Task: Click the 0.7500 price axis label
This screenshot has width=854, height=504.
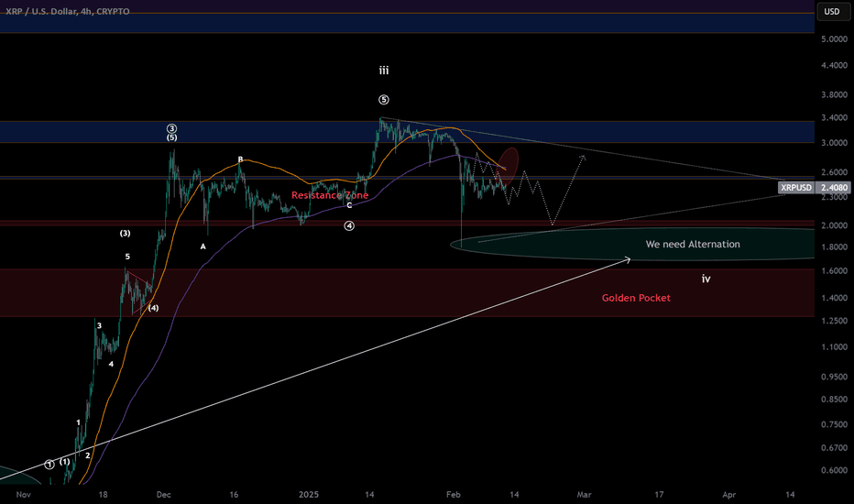Action: click(x=835, y=425)
